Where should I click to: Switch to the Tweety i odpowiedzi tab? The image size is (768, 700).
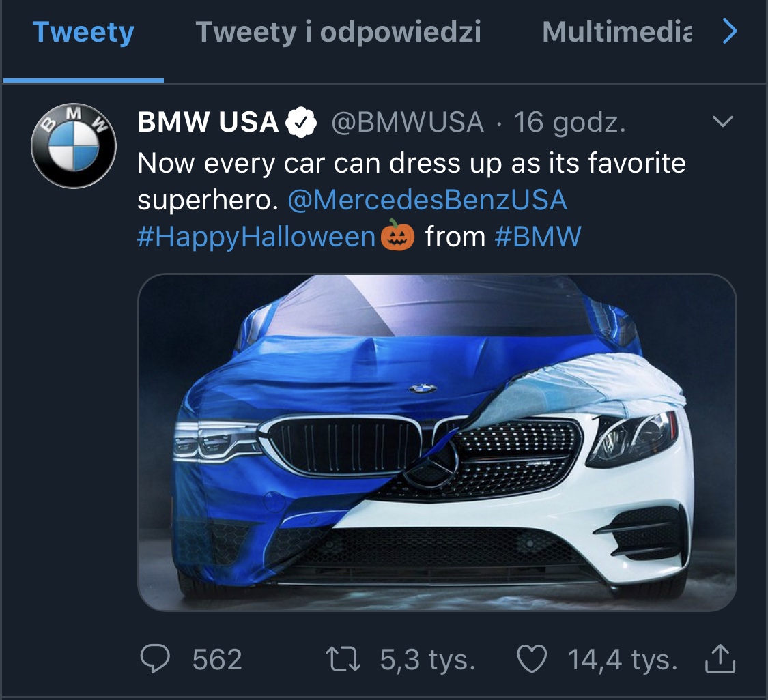[339, 32]
